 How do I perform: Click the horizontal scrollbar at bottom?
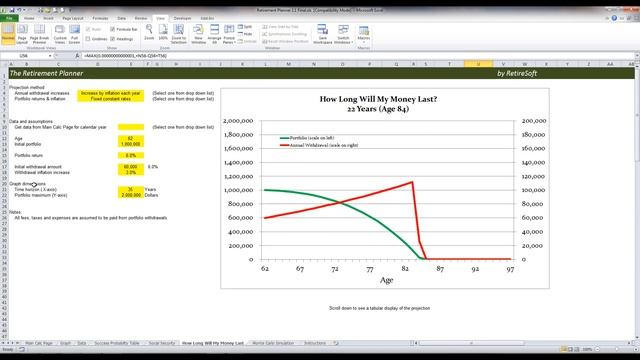tap(471, 343)
